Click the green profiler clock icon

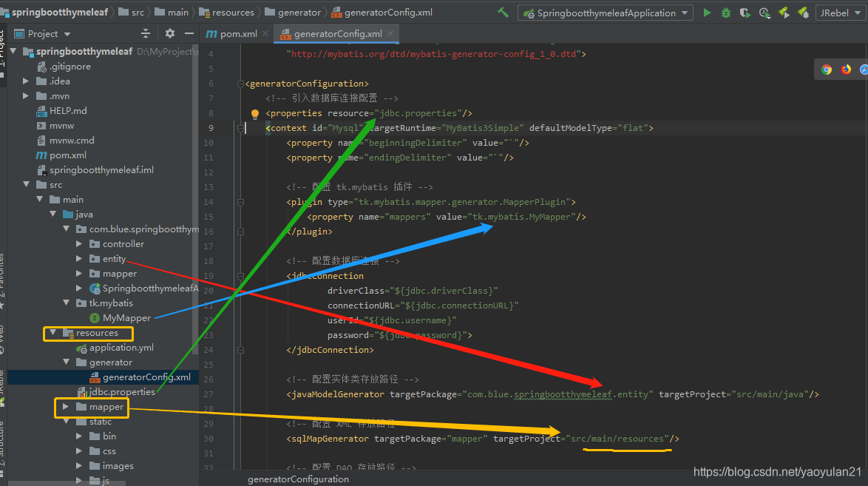(x=765, y=13)
